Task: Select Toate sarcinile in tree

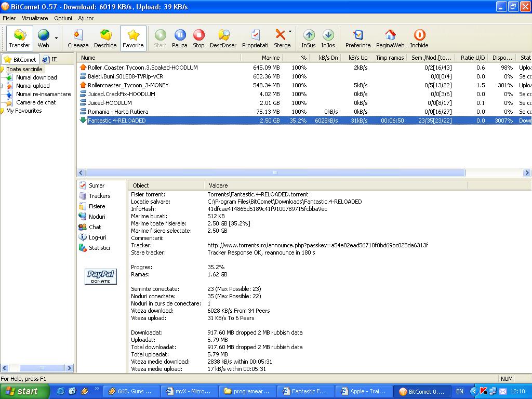Action: pyautogui.click(x=24, y=69)
